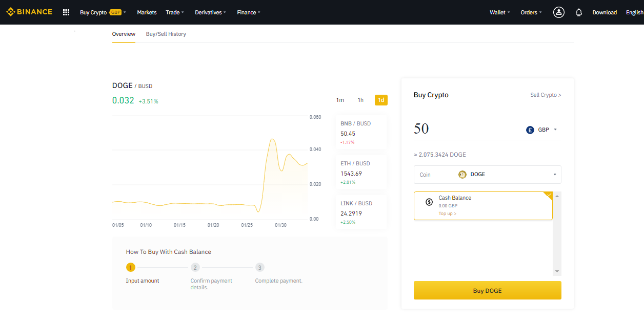
Task: Click the DOGE price 0.032 value
Action: pos(123,100)
